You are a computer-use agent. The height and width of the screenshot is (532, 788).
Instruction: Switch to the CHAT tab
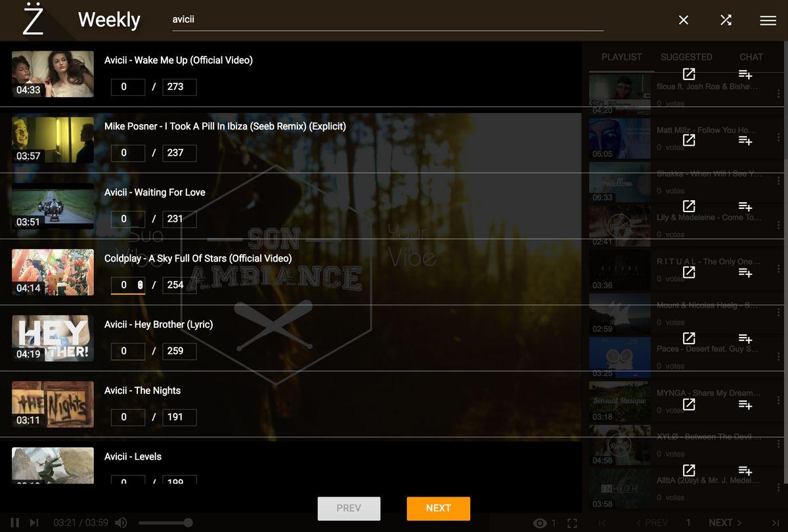click(x=751, y=57)
